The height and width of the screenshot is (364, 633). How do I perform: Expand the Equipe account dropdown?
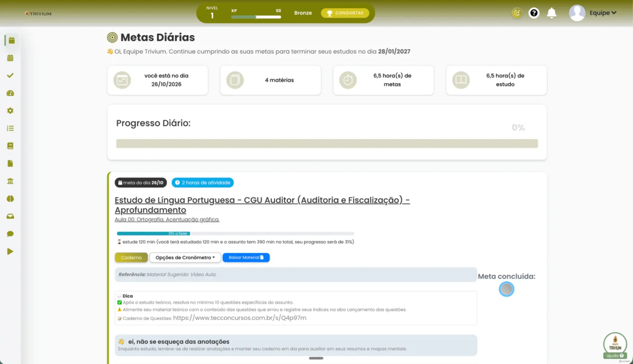point(603,13)
